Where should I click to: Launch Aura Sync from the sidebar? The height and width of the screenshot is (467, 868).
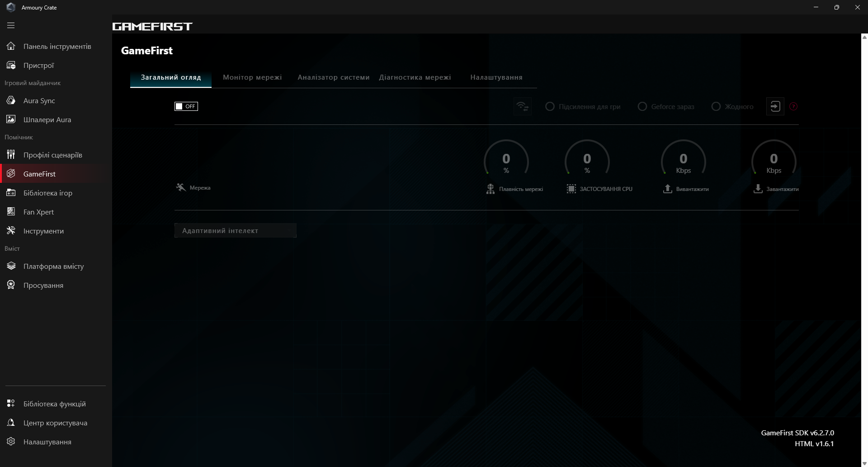point(56,100)
